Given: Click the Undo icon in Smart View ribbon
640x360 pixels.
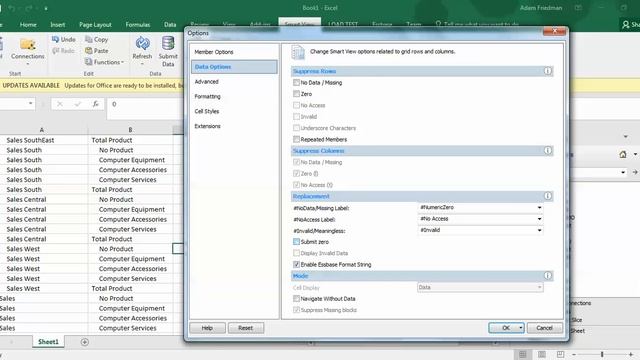Looking at the screenshot, I should (56, 39).
